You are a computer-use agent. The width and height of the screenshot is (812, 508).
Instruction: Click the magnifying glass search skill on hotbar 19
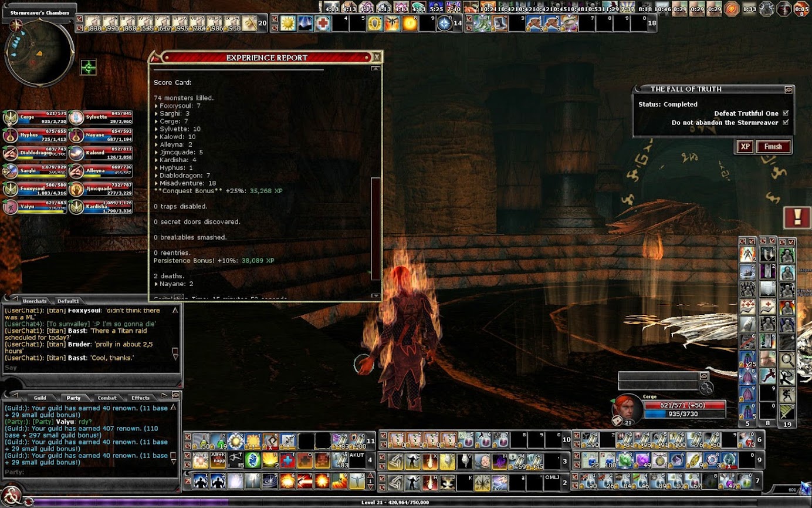(787, 359)
